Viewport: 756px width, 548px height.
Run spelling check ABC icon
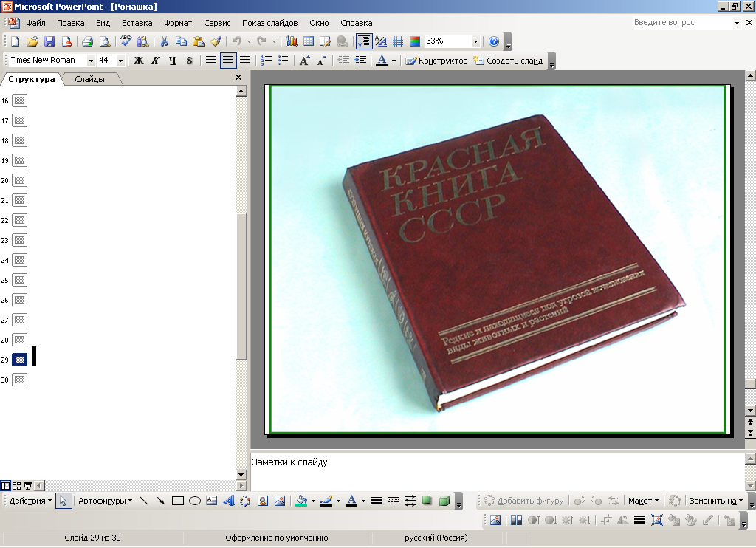126,41
